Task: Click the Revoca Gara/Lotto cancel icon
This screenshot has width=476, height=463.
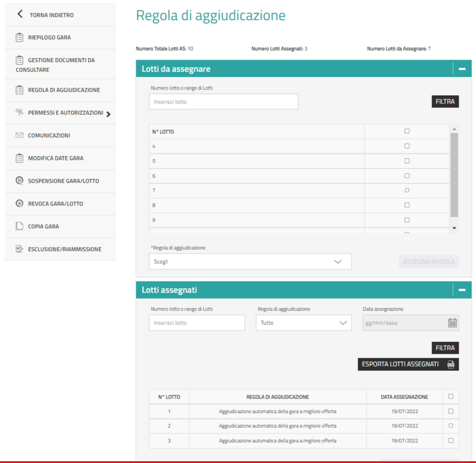Action: click(x=20, y=204)
